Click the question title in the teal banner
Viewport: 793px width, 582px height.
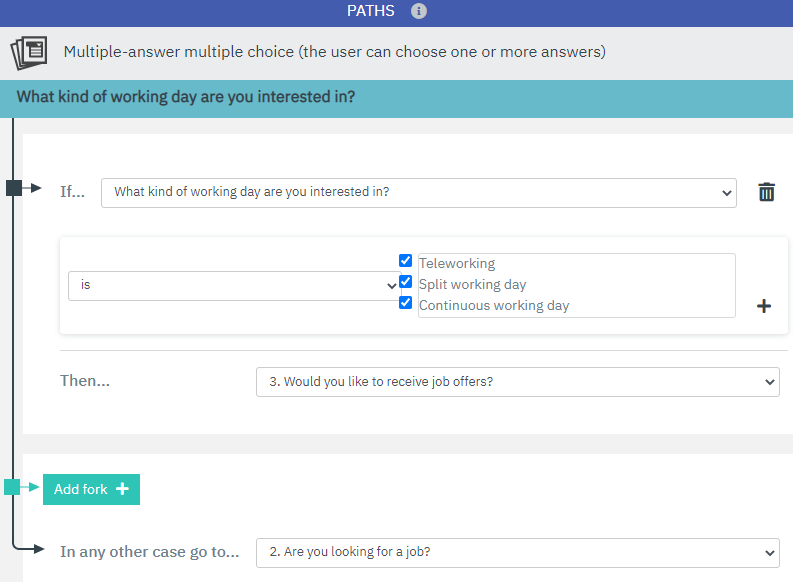[x=186, y=97]
